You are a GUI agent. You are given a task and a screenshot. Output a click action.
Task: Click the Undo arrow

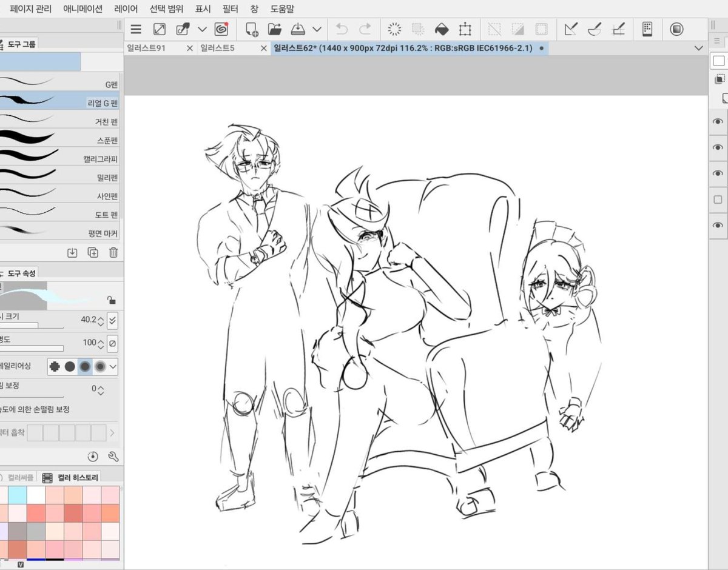click(342, 29)
